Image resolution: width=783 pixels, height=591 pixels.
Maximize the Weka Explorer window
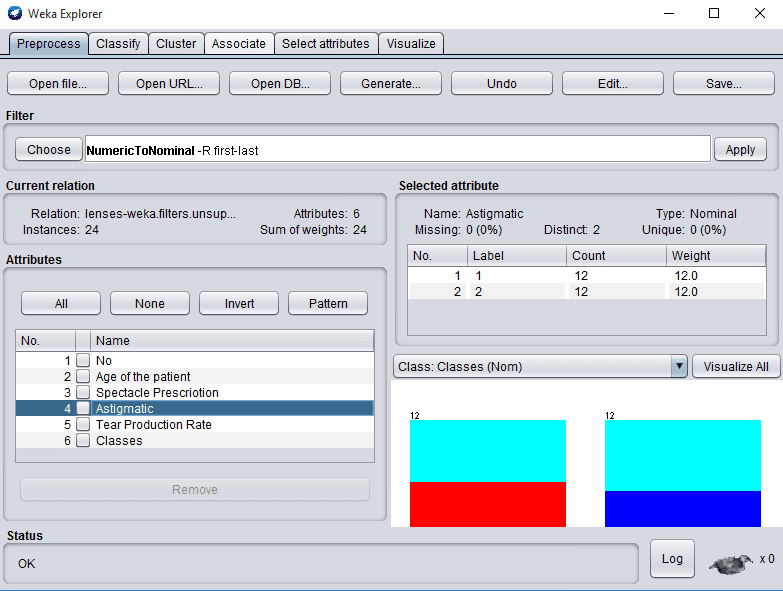point(714,13)
